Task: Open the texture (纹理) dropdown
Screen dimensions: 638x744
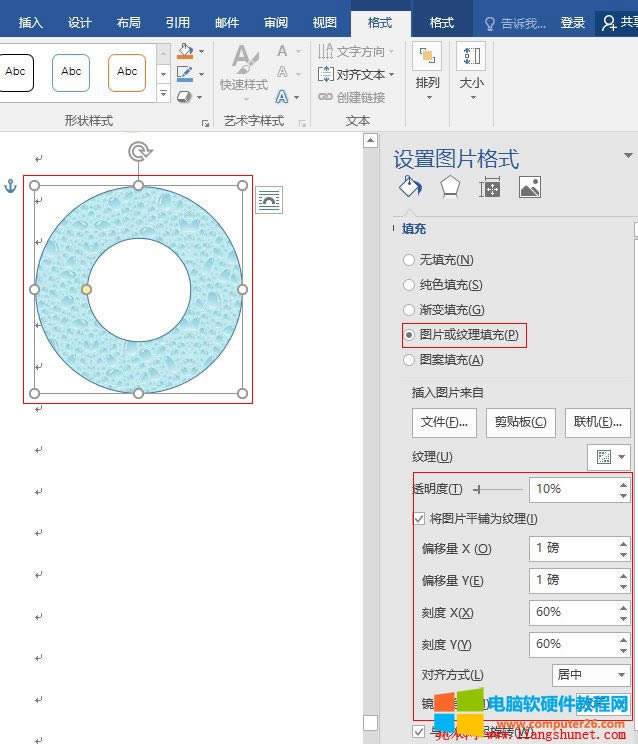Action: [x=609, y=457]
